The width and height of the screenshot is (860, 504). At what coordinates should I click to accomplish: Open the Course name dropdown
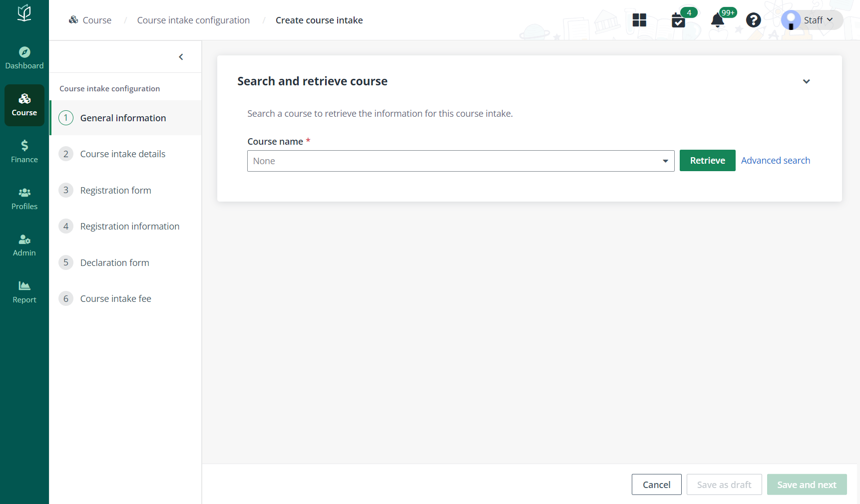tap(460, 161)
